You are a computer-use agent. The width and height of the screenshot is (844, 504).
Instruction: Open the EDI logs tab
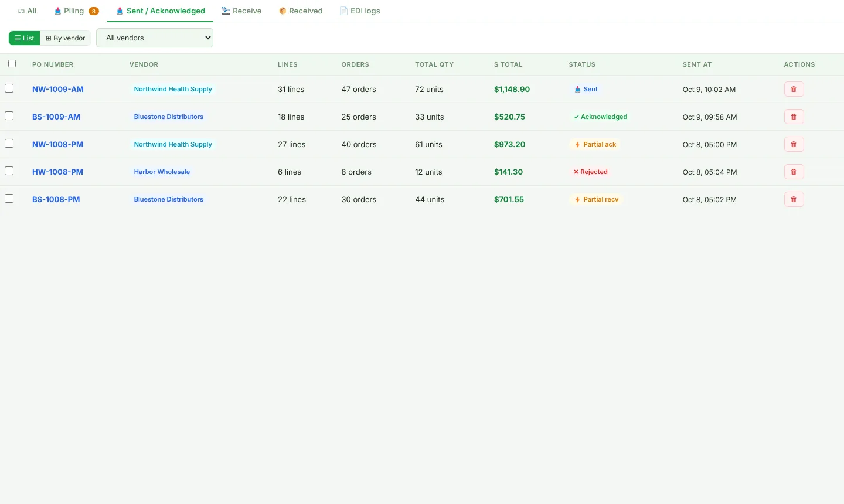(x=360, y=11)
